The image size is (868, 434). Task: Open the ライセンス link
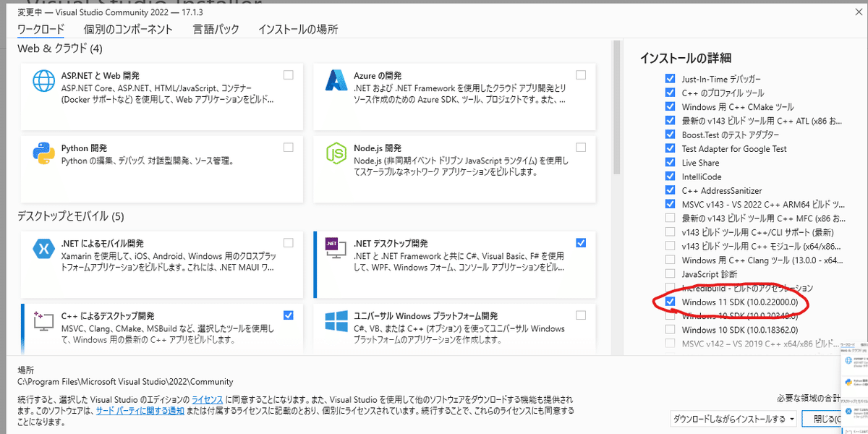click(x=207, y=399)
